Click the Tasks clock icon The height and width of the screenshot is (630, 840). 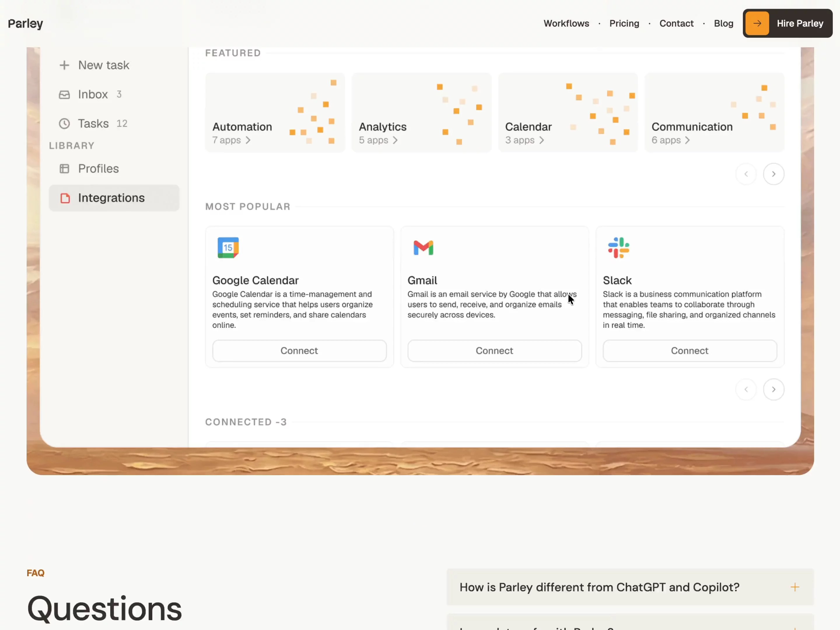click(64, 124)
